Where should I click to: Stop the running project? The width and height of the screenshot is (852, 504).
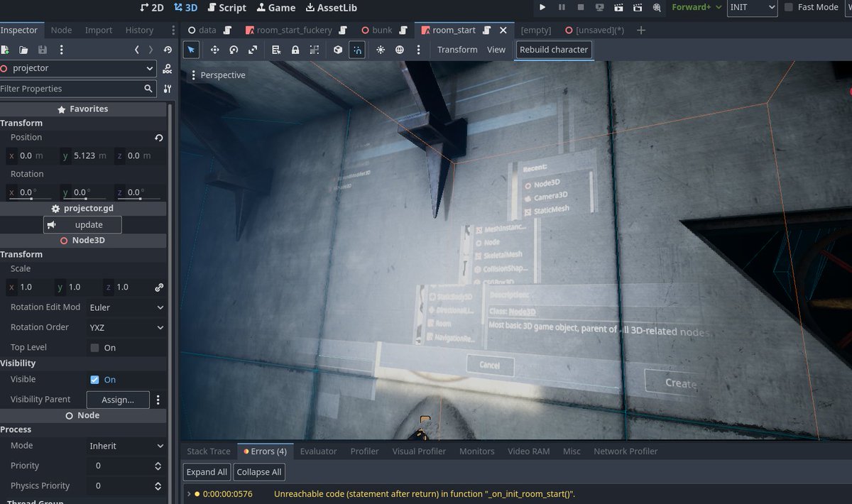click(x=581, y=7)
